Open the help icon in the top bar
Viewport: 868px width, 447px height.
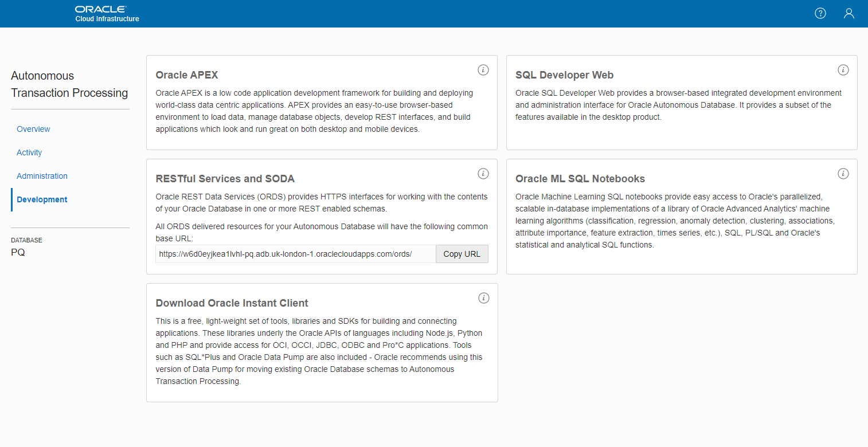click(x=820, y=13)
